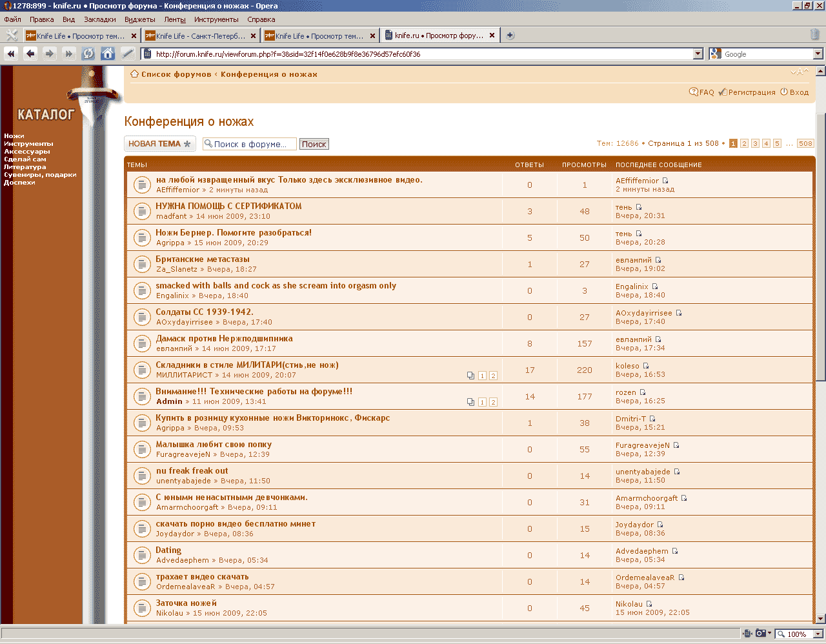826x644 pixels.
Task: Click the НОВАЯ ТЕМА button
Action: click(159, 144)
